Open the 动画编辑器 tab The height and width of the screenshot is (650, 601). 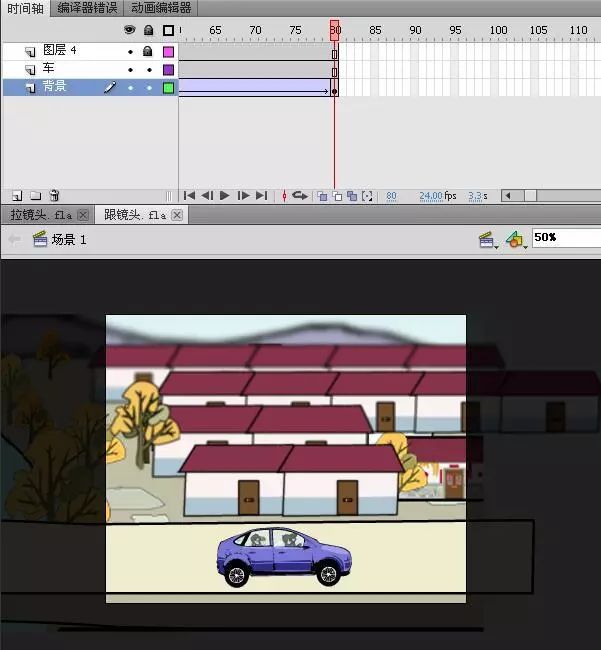[x=161, y=8]
